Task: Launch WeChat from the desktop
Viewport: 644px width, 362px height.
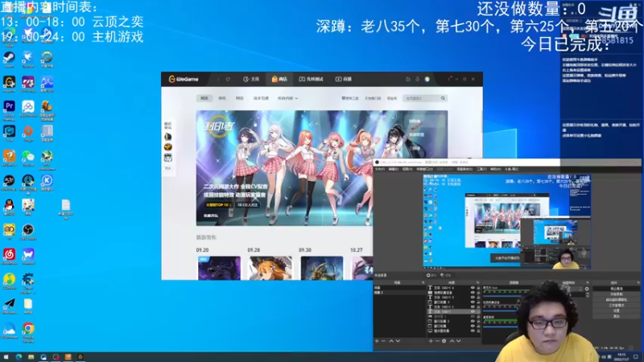Action: pyautogui.click(x=28, y=156)
